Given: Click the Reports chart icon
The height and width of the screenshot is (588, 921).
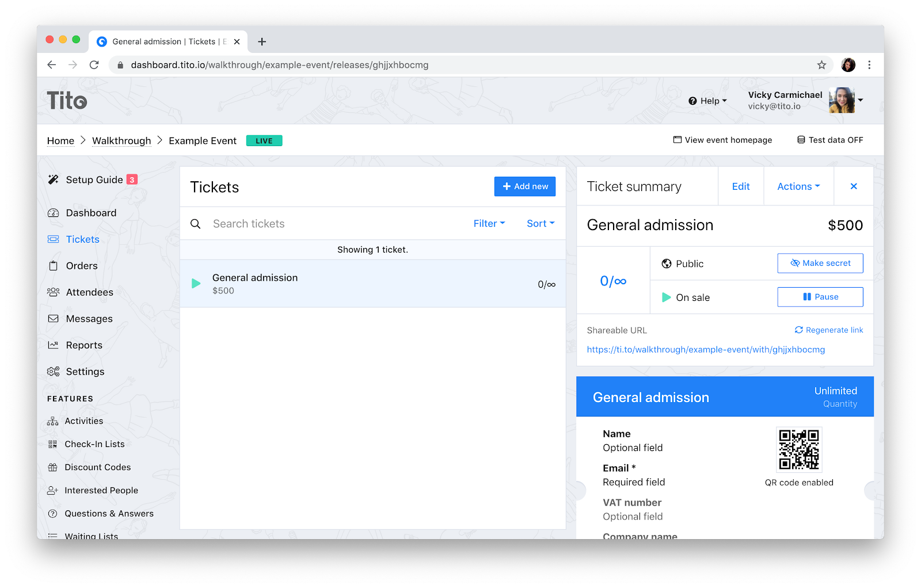Looking at the screenshot, I should 54,345.
